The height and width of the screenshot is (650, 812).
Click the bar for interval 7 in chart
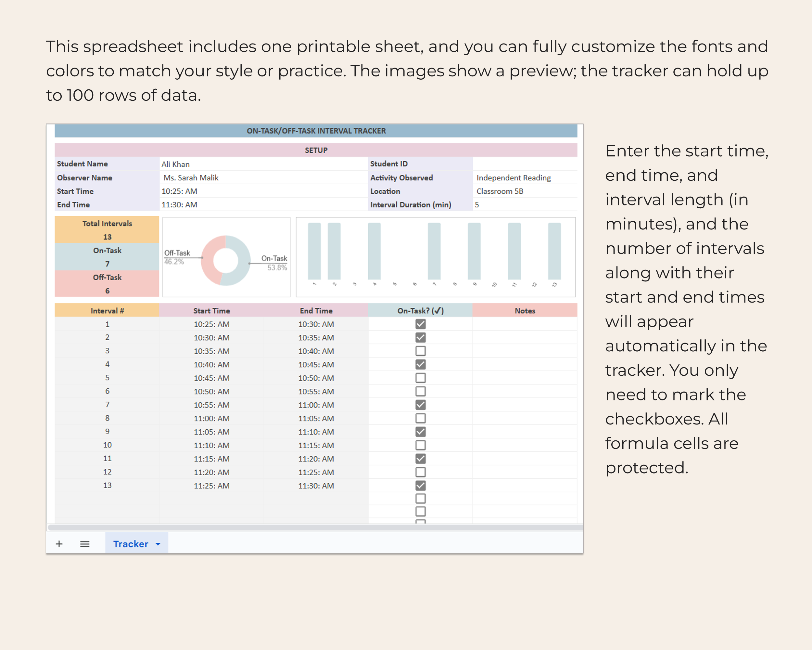(x=434, y=251)
